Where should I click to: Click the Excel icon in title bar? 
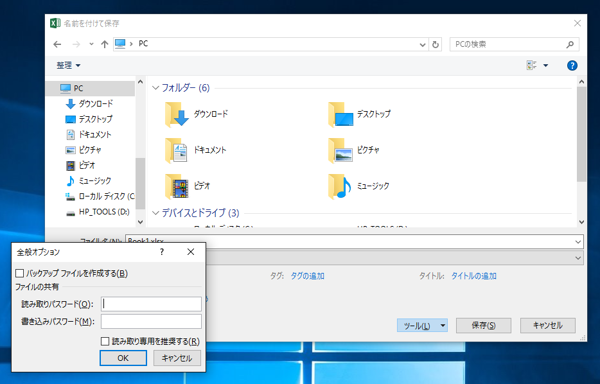pyautogui.click(x=55, y=23)
